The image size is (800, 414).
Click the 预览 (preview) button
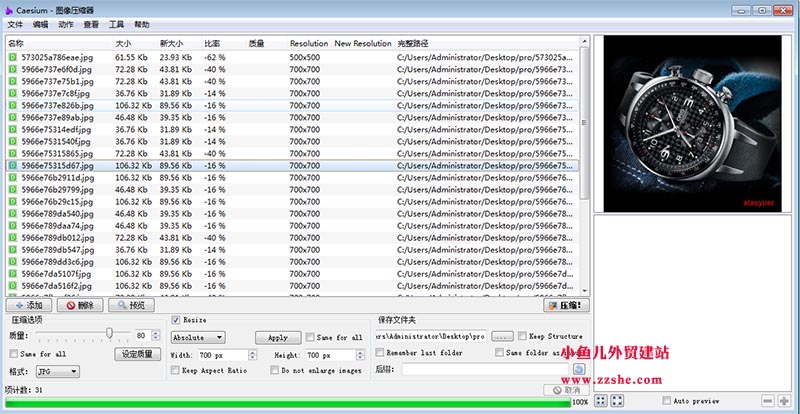point(131,305)
